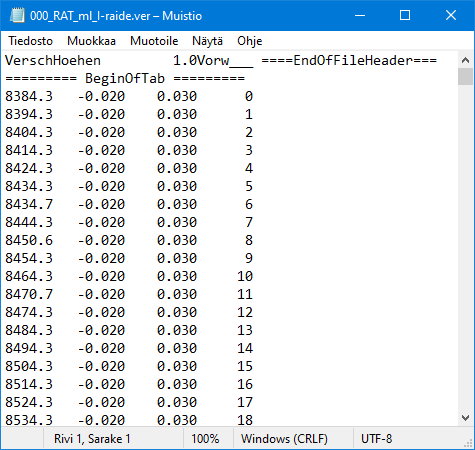Click value 8470.7
The height and width of the screenshot is (450, 475).
pyautogui.click(x=29, y=294)
